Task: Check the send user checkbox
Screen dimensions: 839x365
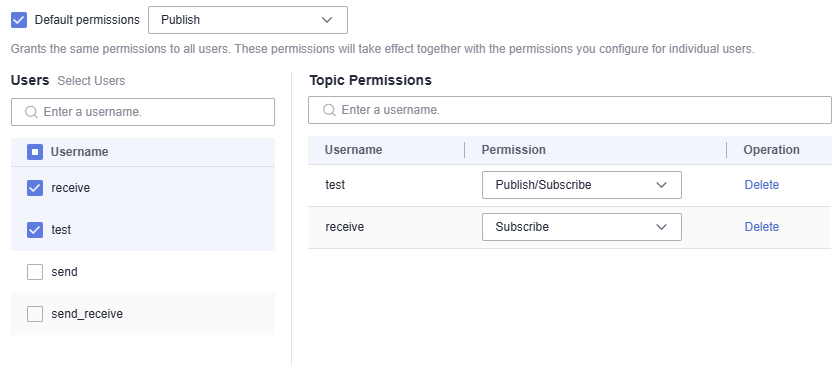Action: (x=35, y=272)
